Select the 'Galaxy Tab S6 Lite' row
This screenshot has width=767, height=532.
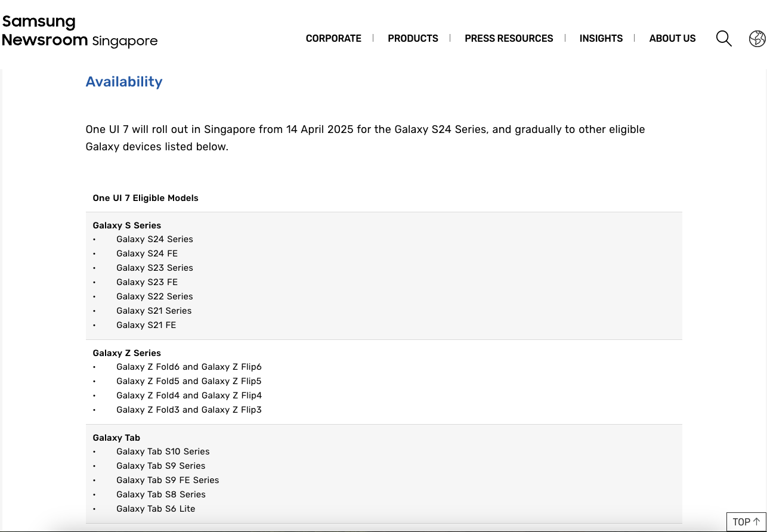(156, 509)
